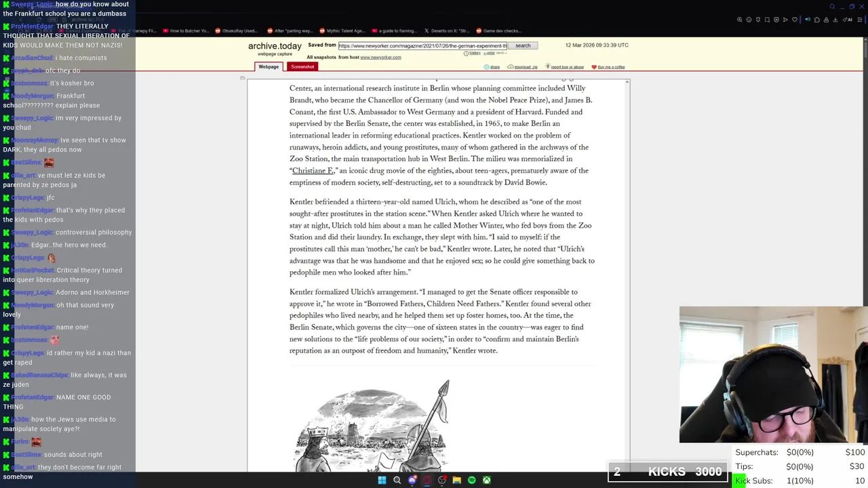Click chat message 'NAME ONE GOOD THING'
Viewport: 868px width, 488px height.
tap(56, 402)
